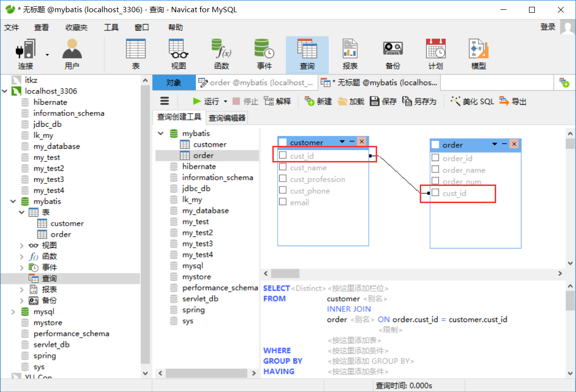The height and width of the screenshot is (392, 576).
Task: Create a new query via 新建
Action: (x=318, y=101)
